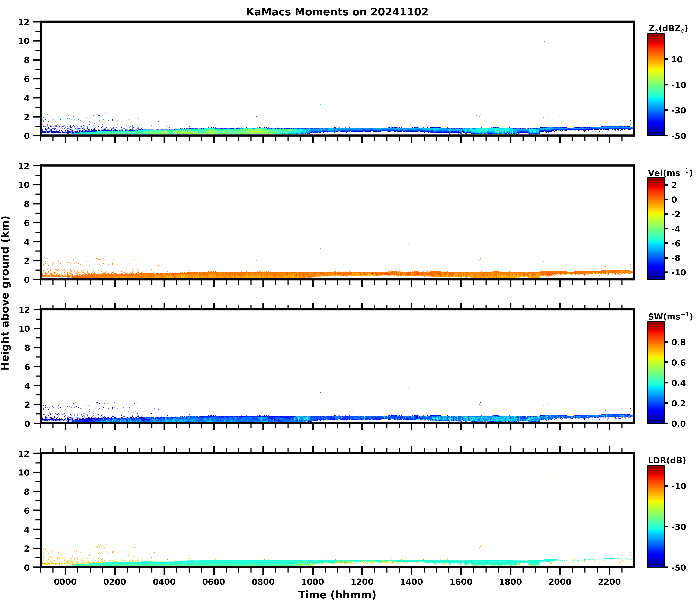Click the Vel(ms-1) colorbar title

(x=670, y=173)
